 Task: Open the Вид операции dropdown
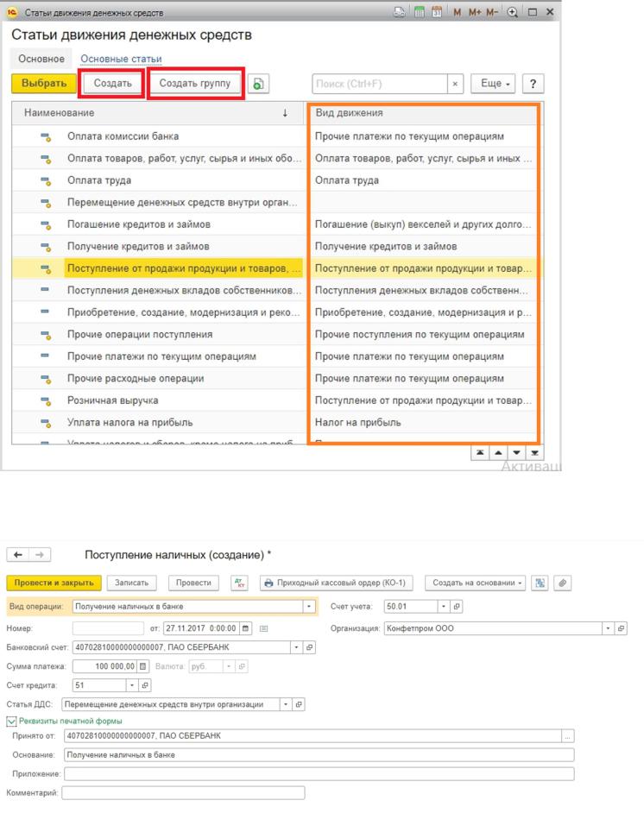point(310,606)
